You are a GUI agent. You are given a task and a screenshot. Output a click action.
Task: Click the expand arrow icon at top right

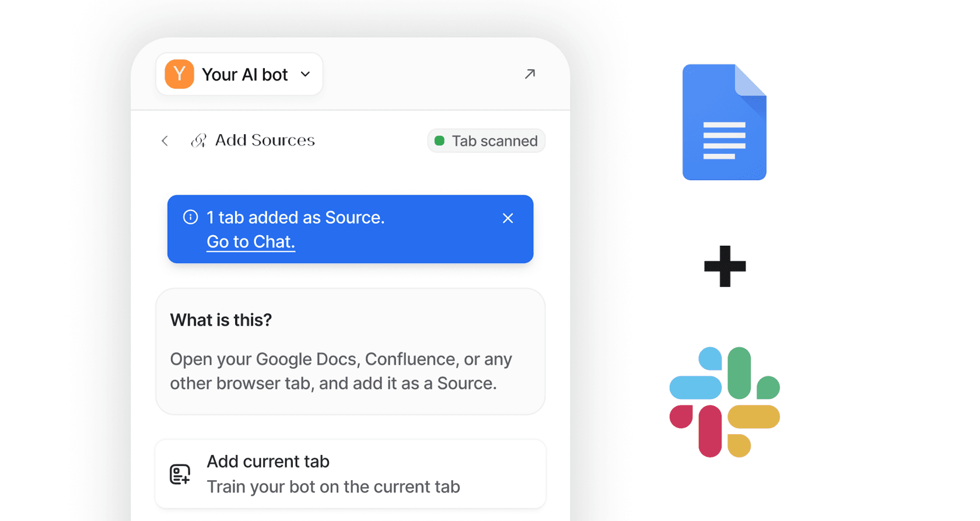click(530, 74)
